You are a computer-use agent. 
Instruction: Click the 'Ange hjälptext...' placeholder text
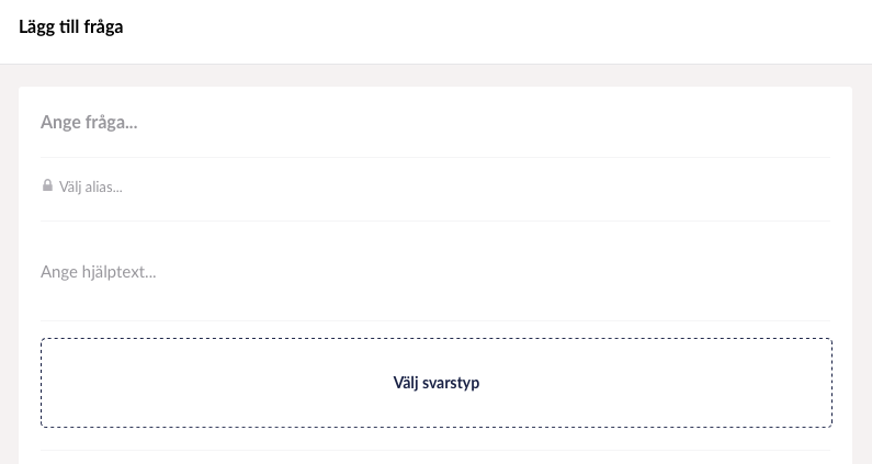(x=98, y=272)
